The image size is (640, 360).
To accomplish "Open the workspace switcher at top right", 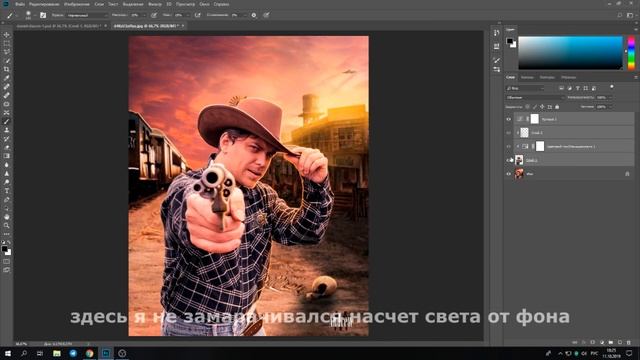I will click(630, 15).
